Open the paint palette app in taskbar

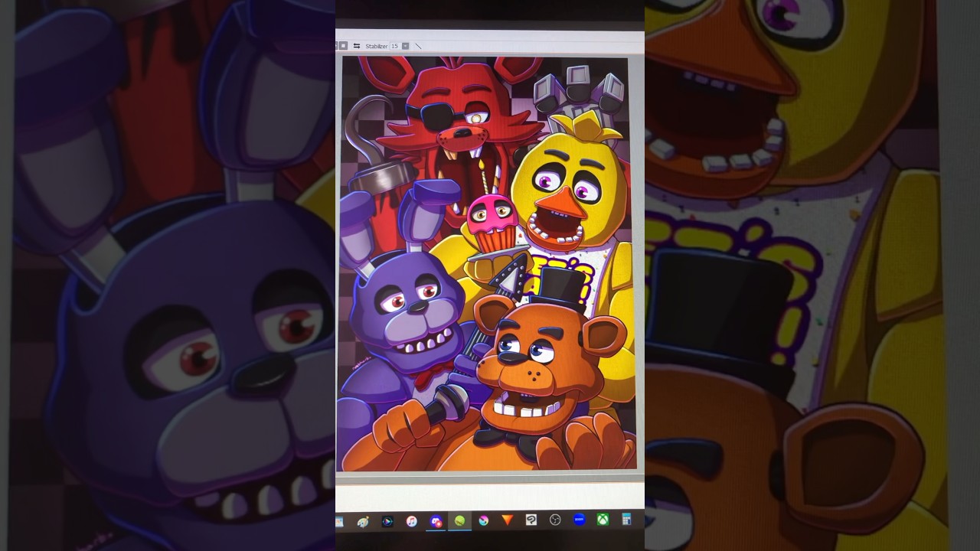[363, 521]
